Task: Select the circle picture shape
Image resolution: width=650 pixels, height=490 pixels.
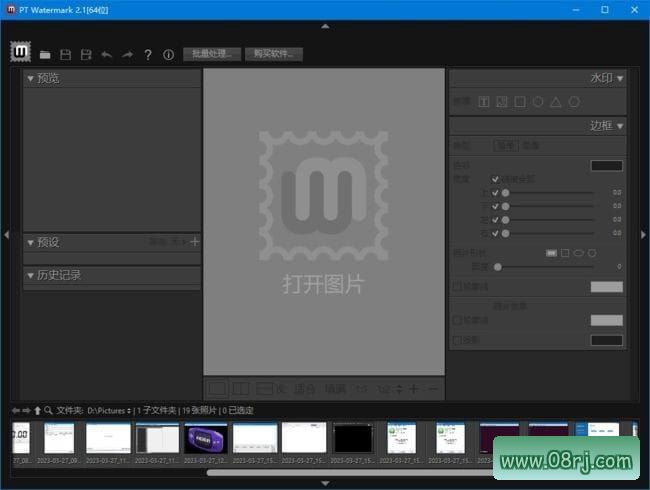Action: [x=592, y=253]
